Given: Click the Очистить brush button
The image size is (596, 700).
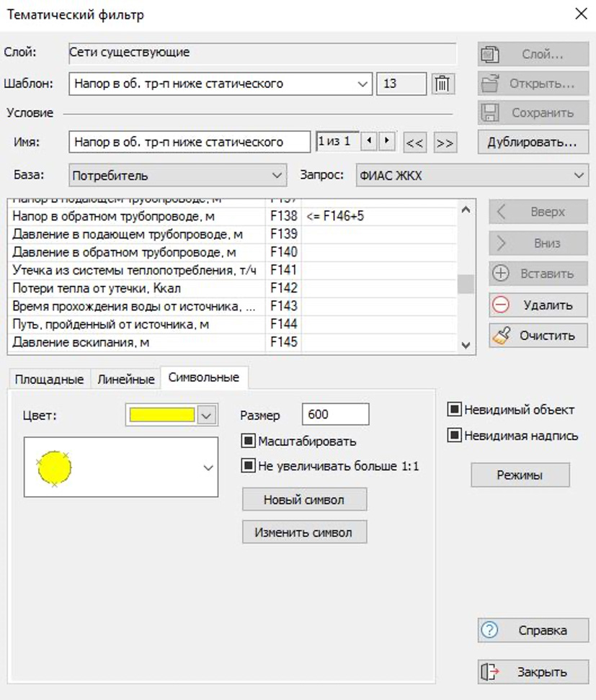Looking at the screenshot, I should (x=538, y=336).
